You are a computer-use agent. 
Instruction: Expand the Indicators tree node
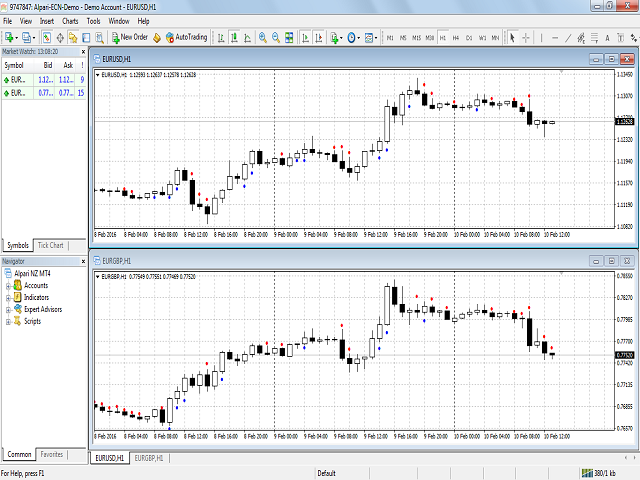(x=8, y=298)
